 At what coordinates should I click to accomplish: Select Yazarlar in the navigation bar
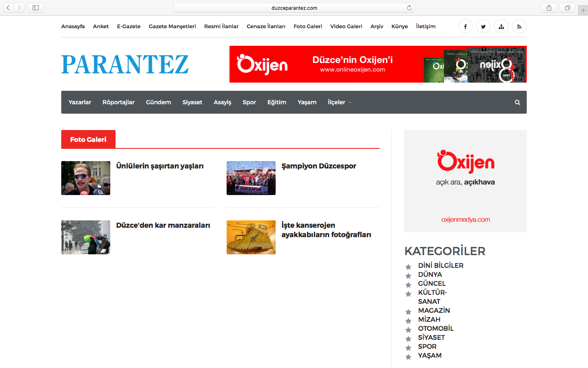click(x=80, y=102)
